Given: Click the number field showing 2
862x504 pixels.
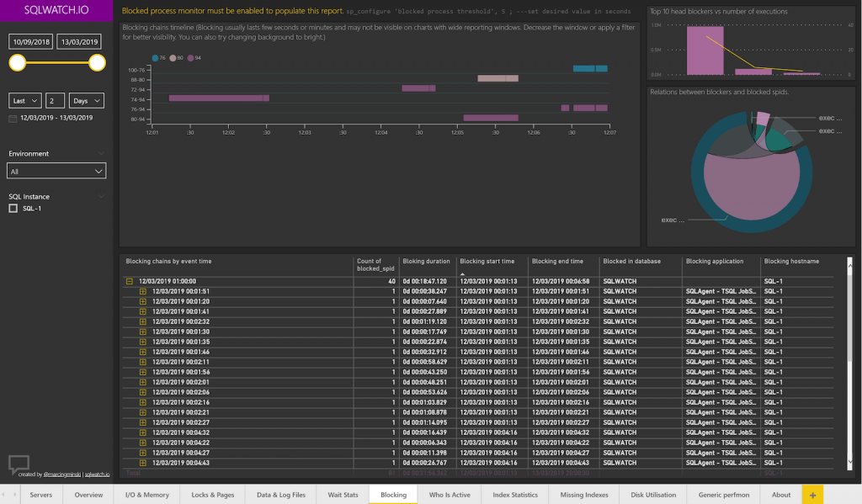Looking at the screenshot, I should (56, 101).
